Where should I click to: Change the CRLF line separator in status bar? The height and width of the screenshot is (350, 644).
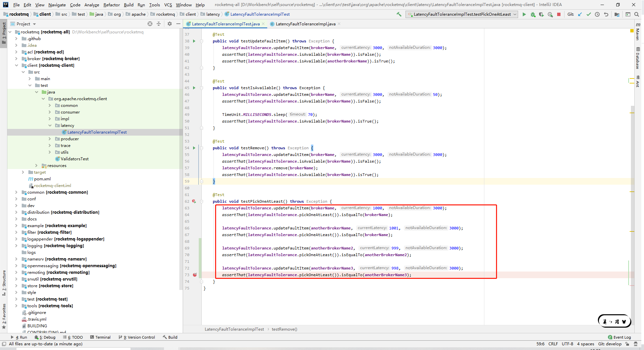pos(553,344)
